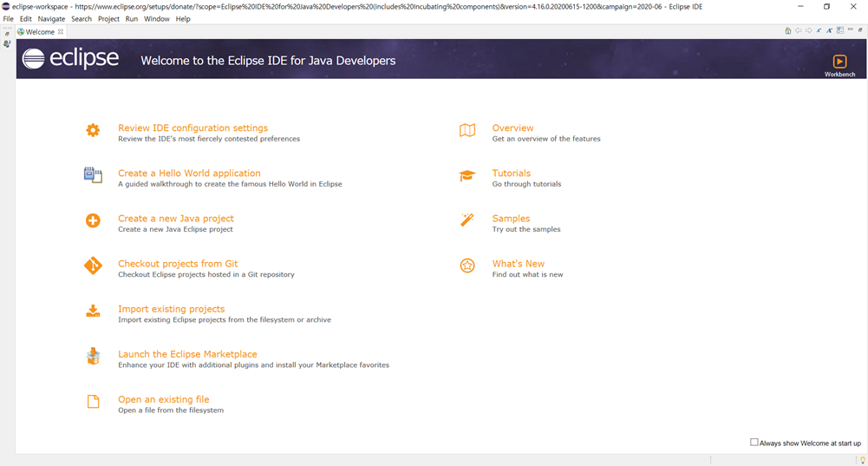Toggle Always show Welcome at start up

point(754,443)
